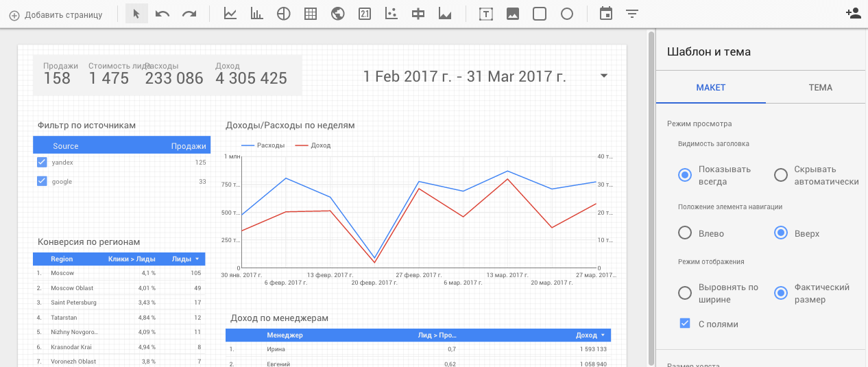Open share with people icon
This screenshot has width=868, height=367.
[853, 14]
